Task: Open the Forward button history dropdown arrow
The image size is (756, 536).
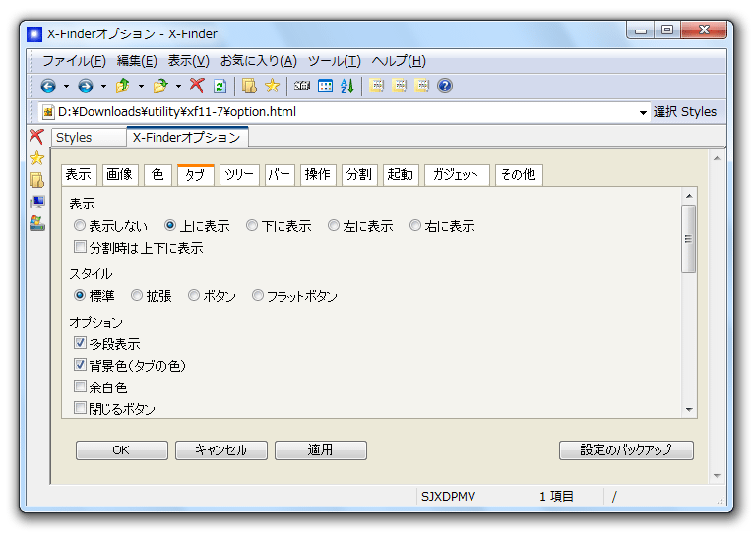Action: pos(103,87)
